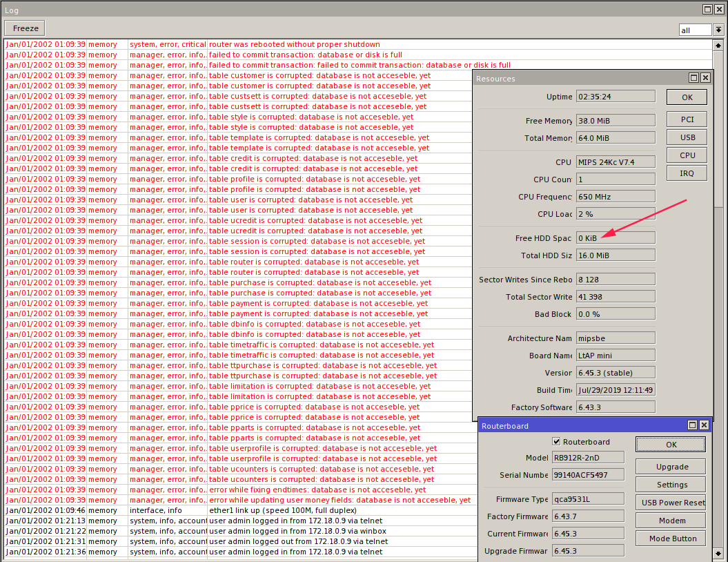The width and height of the screenshot is (728, 562).
Task: Close the Log window
Action: pos(719,9)
